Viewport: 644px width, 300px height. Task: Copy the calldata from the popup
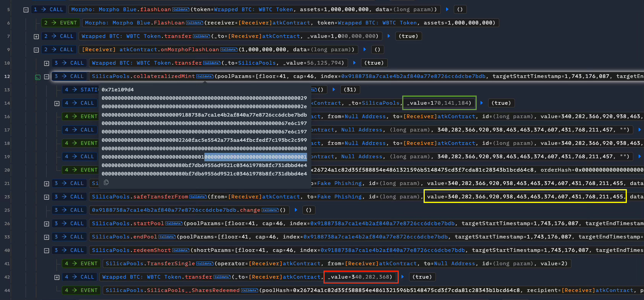(x=106, y=182)
